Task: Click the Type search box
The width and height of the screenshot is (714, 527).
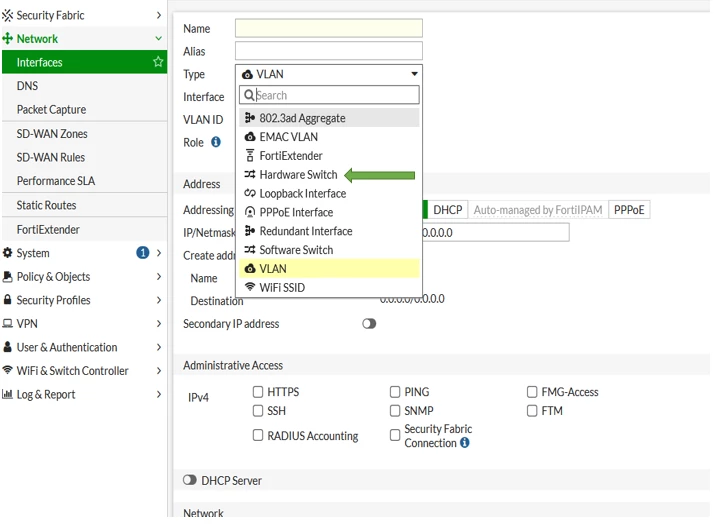Action: 329,95
